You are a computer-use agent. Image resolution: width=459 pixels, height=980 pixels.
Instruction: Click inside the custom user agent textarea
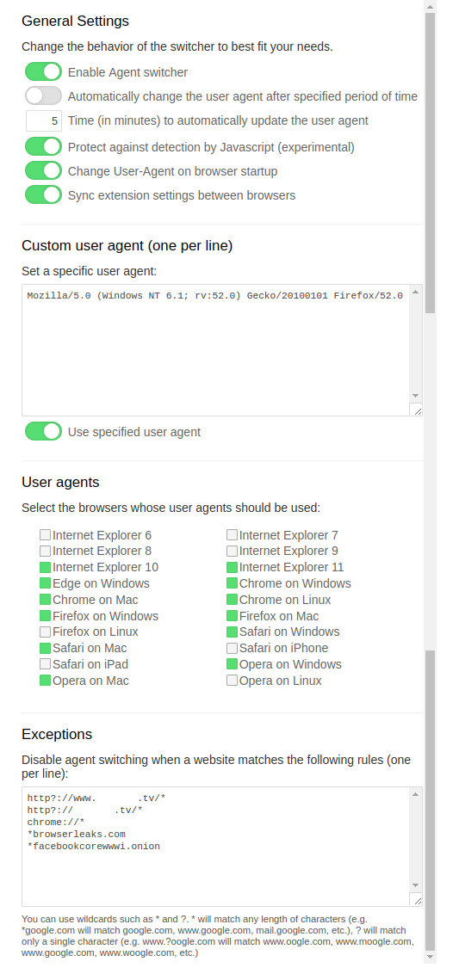coord(216,350)
